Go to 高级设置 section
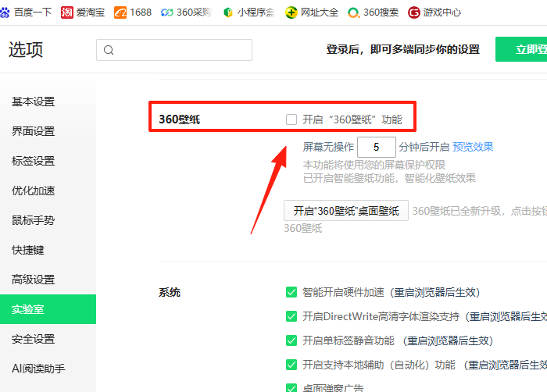The height and width of the screenshot is (392, 547). coord(48,280)
